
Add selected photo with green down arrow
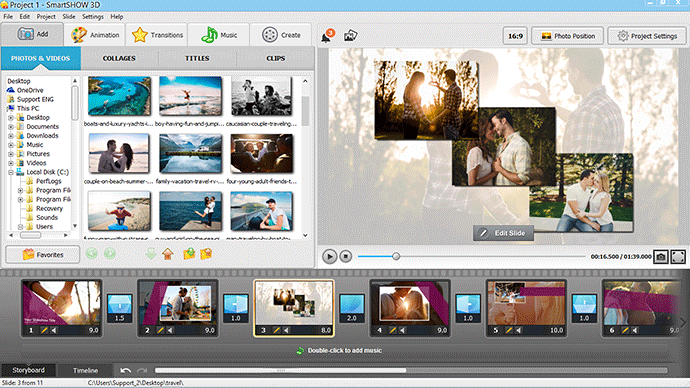pos(150,253)
